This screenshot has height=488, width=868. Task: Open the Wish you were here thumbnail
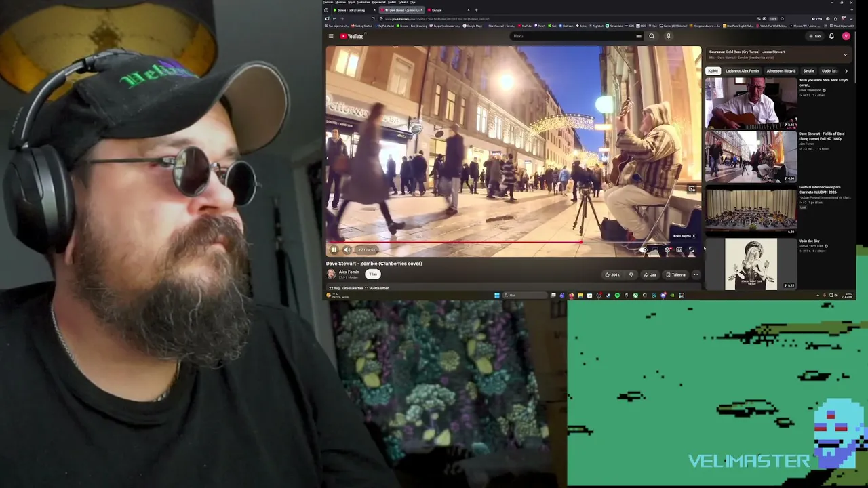[x=751, y=103]
